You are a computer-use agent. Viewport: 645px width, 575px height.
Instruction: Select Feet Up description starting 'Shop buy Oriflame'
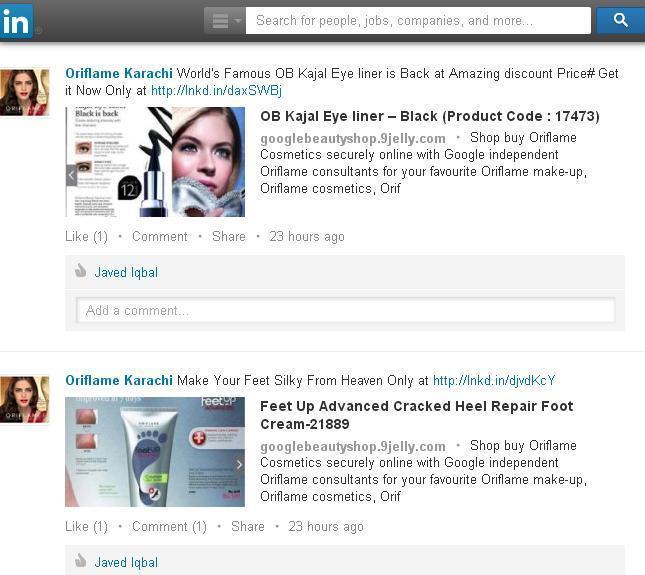point(424,471)
